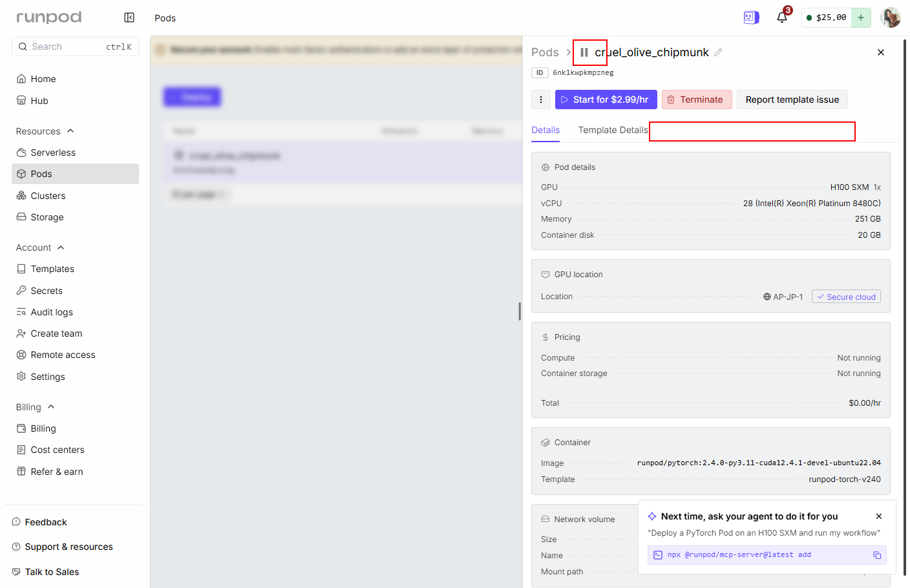910x588 pixels.
Task: Report a template issue
Action: (792, 100)
